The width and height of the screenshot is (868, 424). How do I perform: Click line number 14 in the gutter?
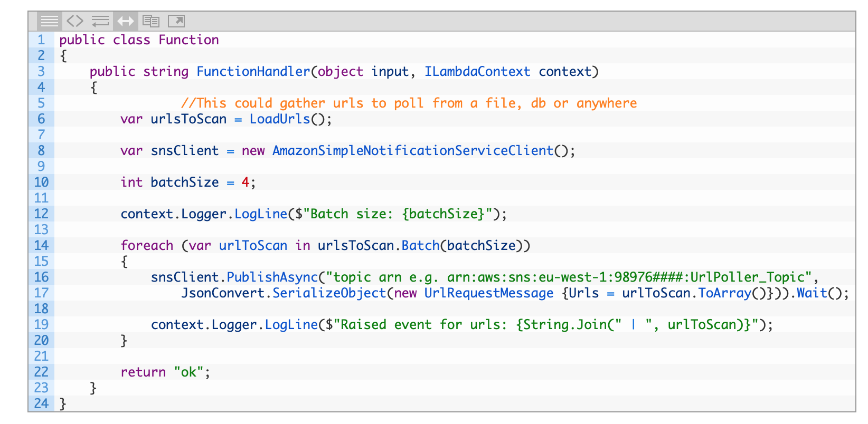[x=41, y=246]
